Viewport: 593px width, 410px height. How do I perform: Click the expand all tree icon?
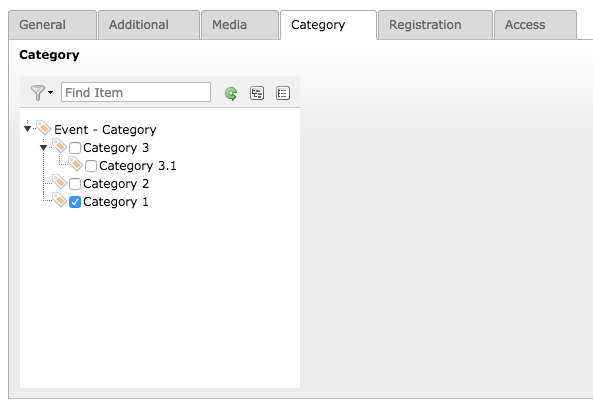coord(257,93)
